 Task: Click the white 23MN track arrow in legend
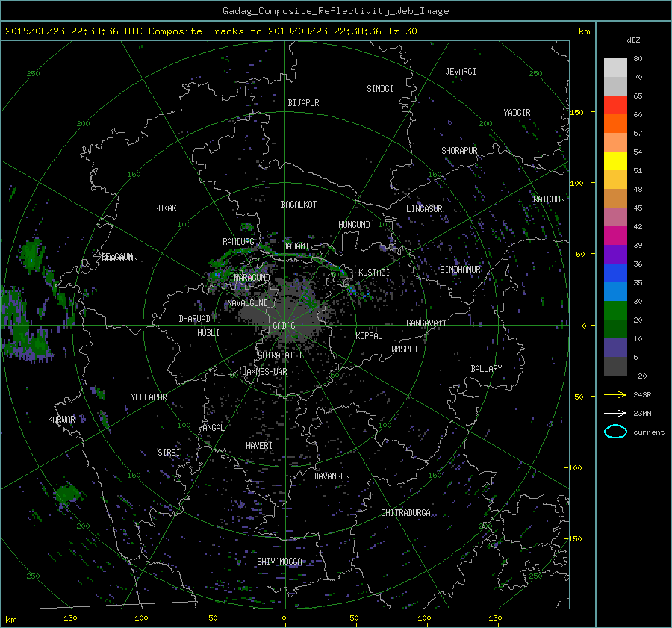pyautogui.click(x=615, y=413)
